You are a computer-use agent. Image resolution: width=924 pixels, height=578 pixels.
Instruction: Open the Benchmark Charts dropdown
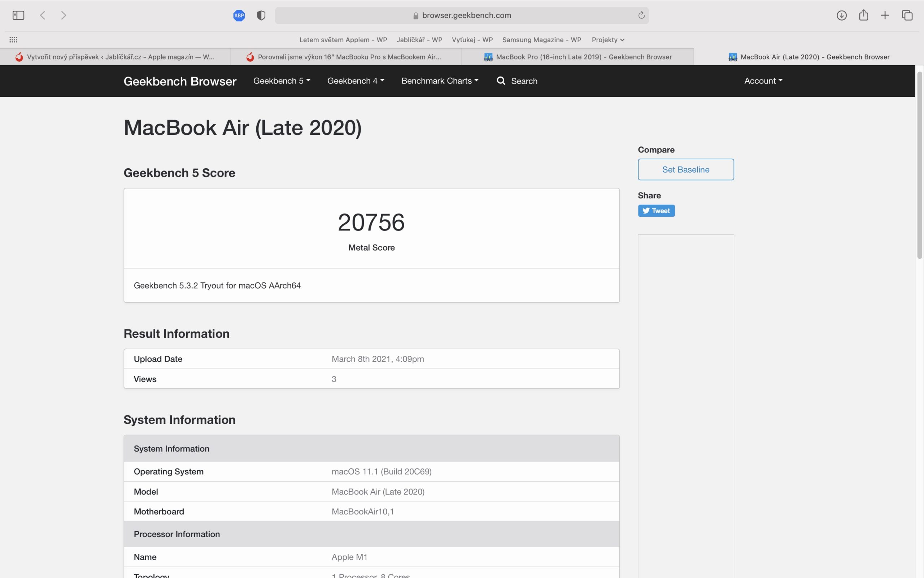pyautogui.click(x=440, y=81)
